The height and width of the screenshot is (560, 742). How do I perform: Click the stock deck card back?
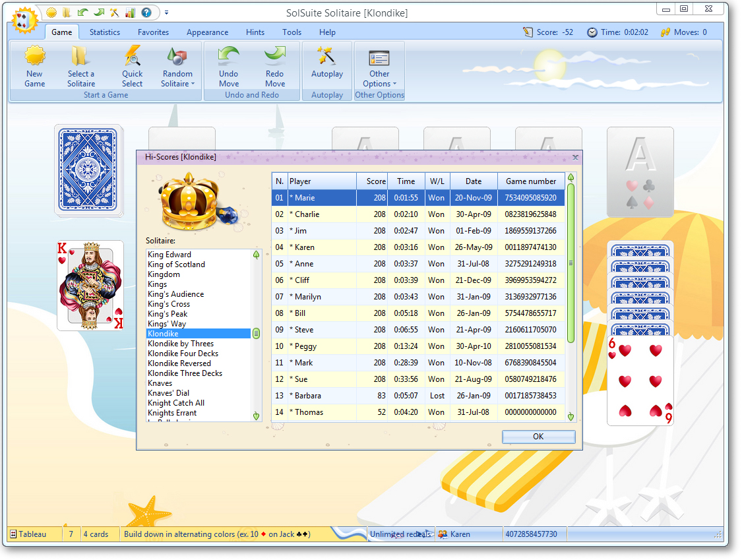click(x=88, y=170)
